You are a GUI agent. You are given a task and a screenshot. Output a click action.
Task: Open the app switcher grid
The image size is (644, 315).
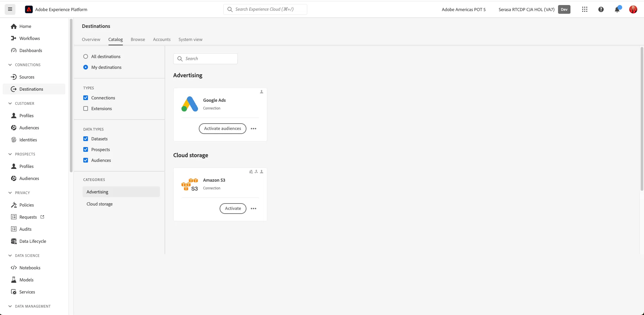(x=585, y=9)
